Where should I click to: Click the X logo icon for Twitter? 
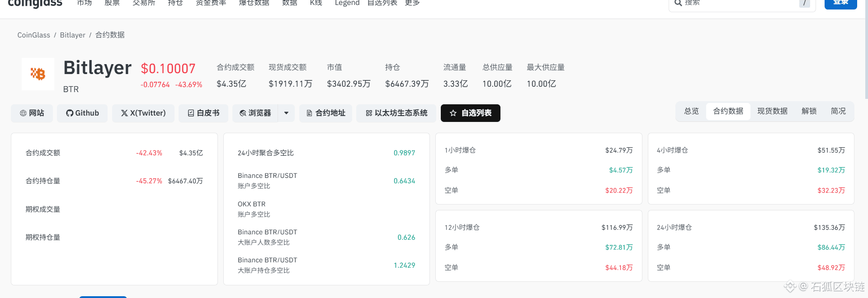[x=124, y=113]
